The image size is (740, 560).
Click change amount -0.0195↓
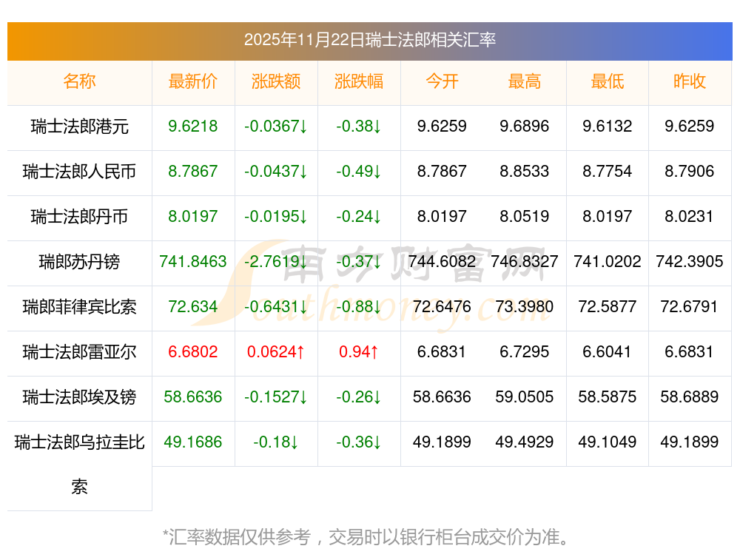coord(276,217)
